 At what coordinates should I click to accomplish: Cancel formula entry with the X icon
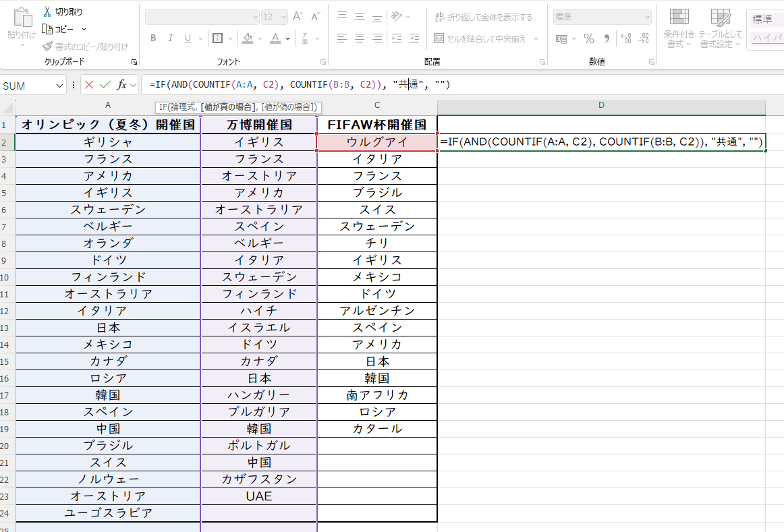pyautogui.click(x=89, y=85)
